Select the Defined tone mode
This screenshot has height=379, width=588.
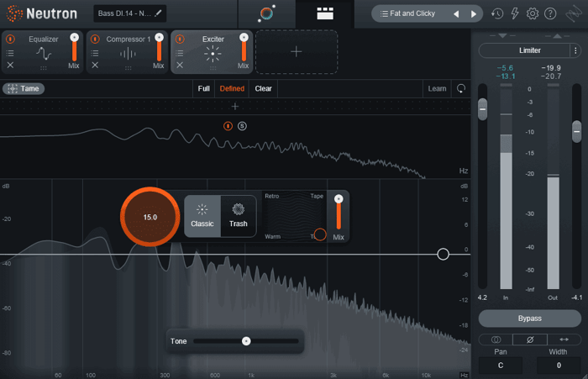232,88
